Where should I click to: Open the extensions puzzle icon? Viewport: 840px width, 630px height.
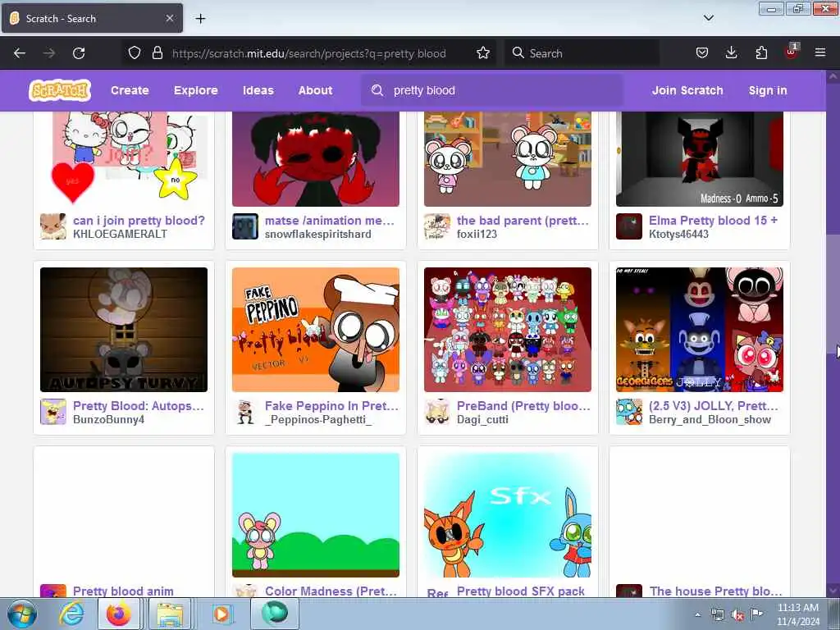(x=761, y=53)
